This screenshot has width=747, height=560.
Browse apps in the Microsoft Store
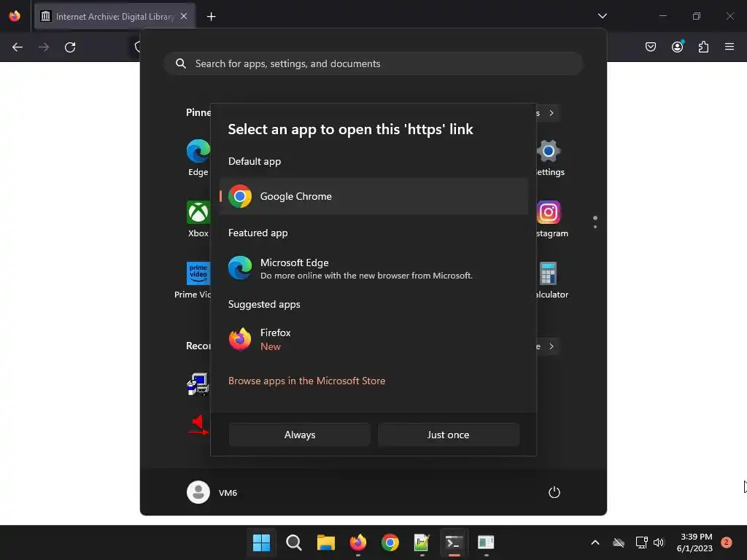point(306,381)
